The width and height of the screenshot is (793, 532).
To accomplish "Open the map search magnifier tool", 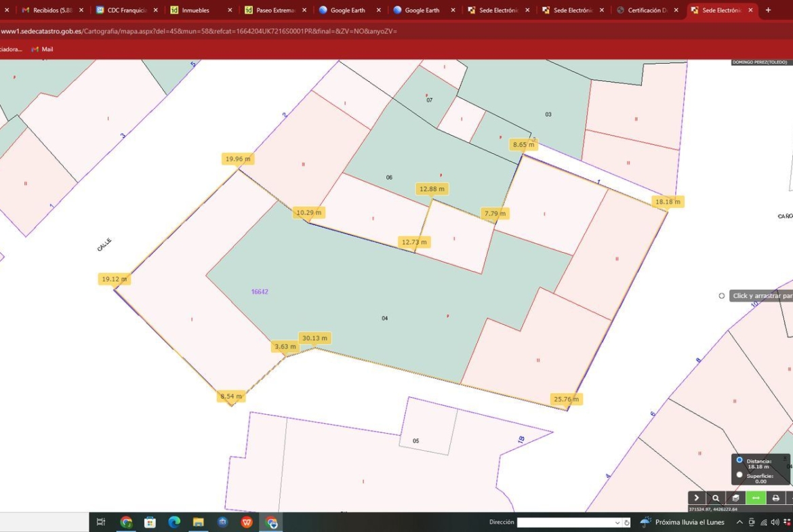I will coord(716,497).
